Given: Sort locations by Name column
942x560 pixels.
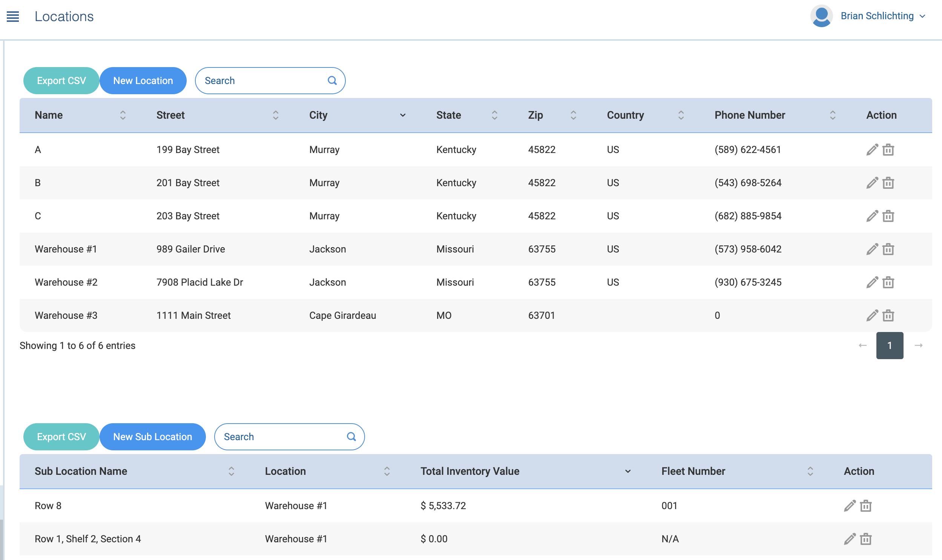Looking at the screenshot, I should pyautogui.click(x=123, y=115).
